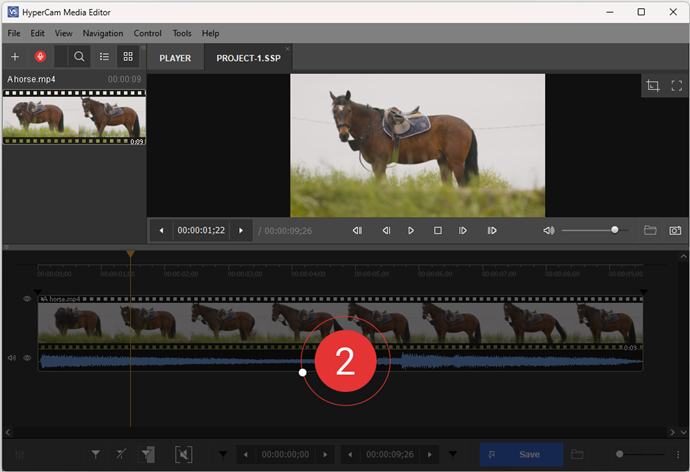690x472 pixels.
Task: Open the three-dot options menu
Action: (x=678, y=454)
